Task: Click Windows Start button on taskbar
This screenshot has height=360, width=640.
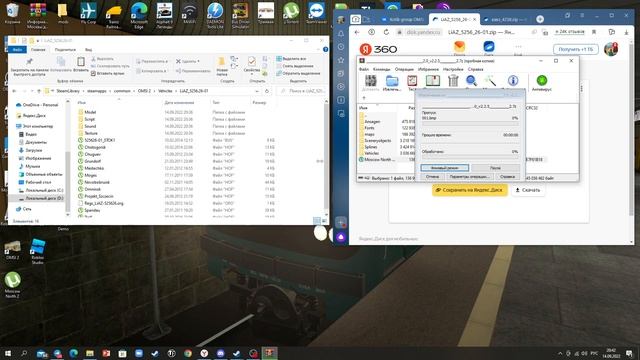Action: point(7,353)
